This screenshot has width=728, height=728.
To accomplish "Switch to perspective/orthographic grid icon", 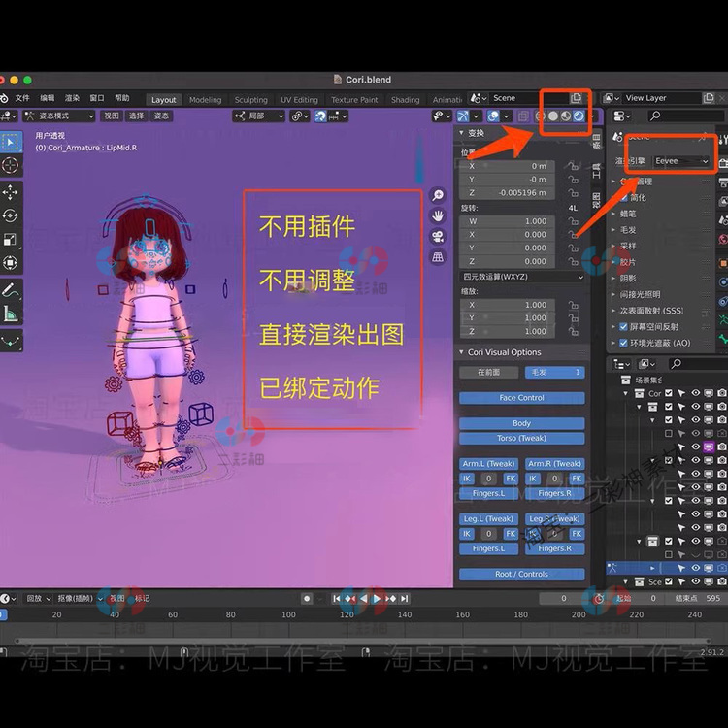I will click(x=438, y=256).
